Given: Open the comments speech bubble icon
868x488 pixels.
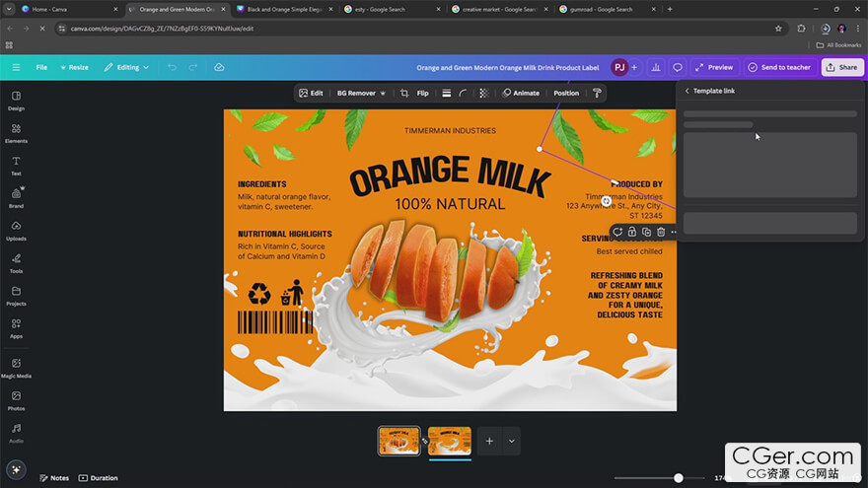Looking at the screenshot, I should click(x=678, y=67).
